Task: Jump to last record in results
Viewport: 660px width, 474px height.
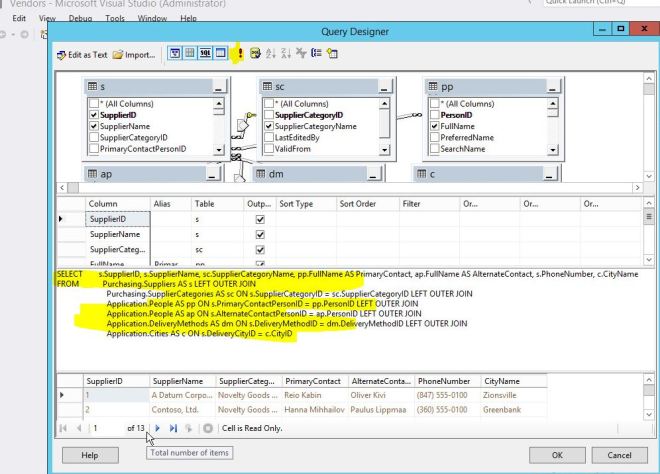Action: (171, 428)
